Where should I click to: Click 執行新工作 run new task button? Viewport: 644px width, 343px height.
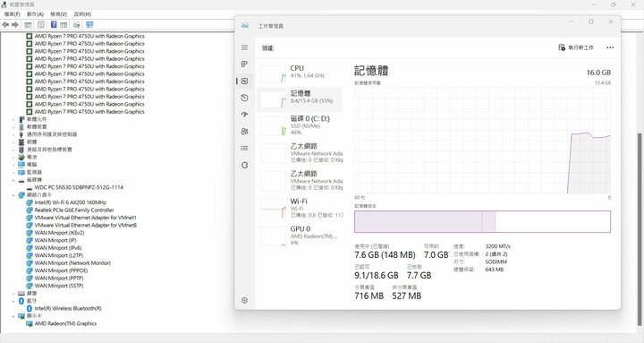pos(576,47)
